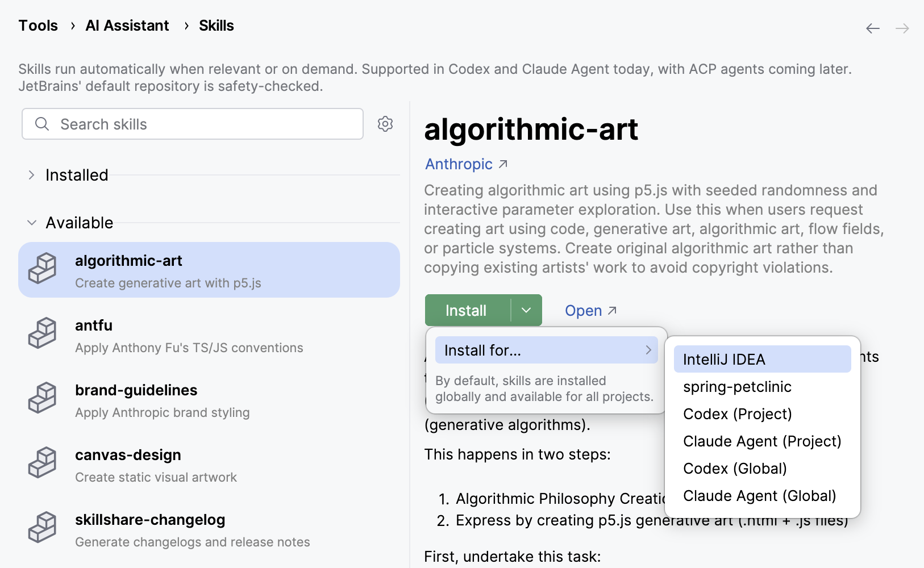Click the canvas-design skill icon
Image resolution: width=924 pixels, height=568 pixels.
pyautogui.click(x=43, y=463)
